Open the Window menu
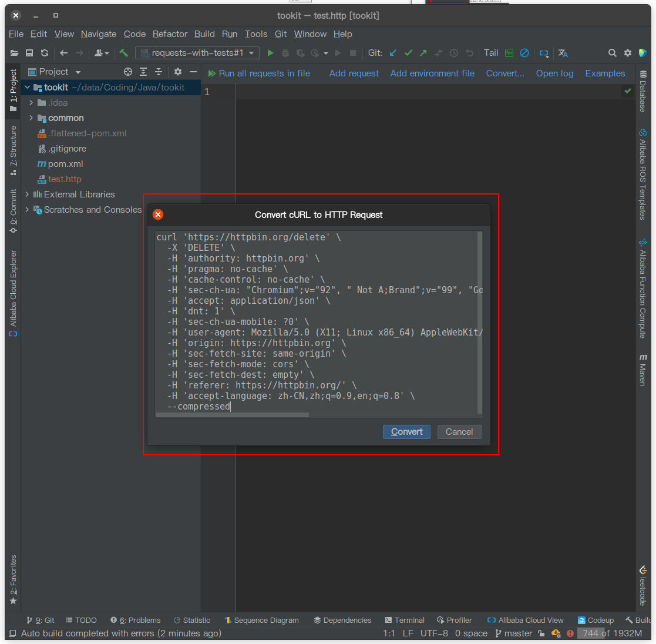Image resolution: width=656 pixels, height=644 pixels. tap(310, 34)
